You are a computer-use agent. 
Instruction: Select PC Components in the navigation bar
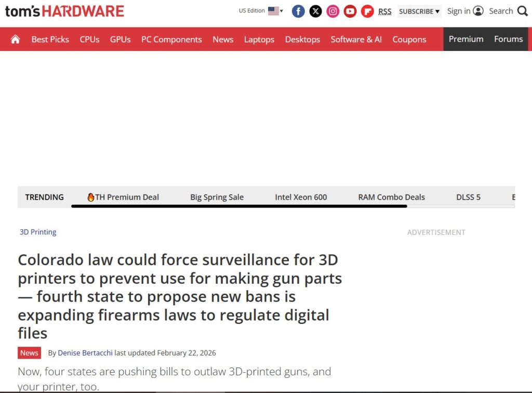point(171,40)
